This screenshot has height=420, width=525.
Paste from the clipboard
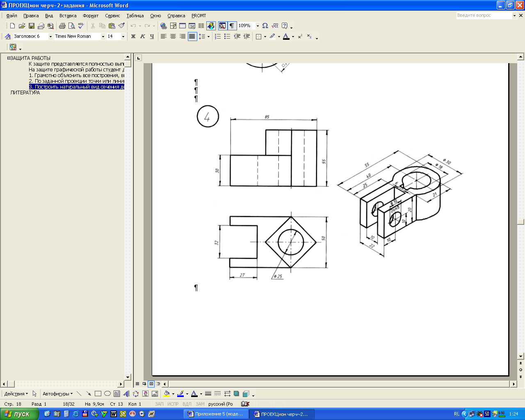click(x=112, y=26)
